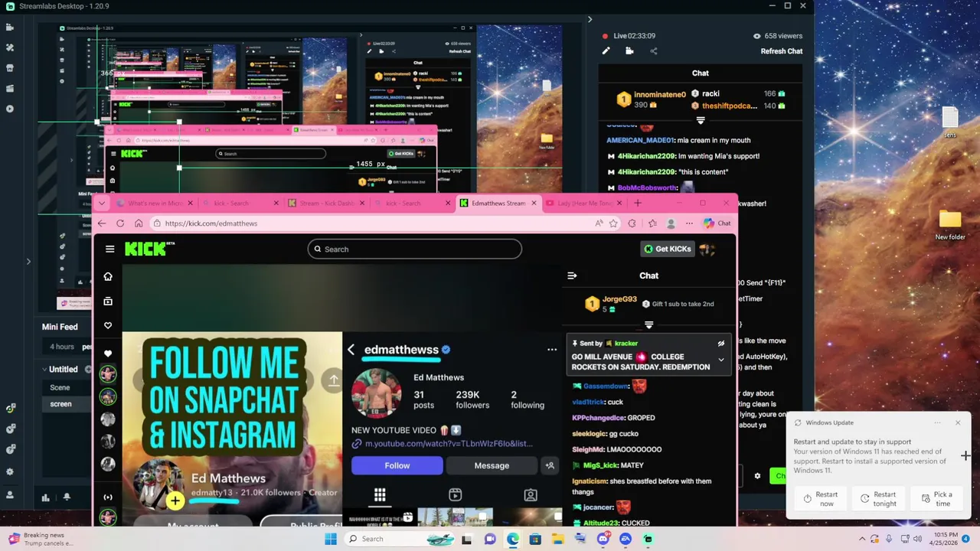The height and width of the screenshot is (551, 980).
Task: Click the add suggested people icon
Action: tap(549, 465)
